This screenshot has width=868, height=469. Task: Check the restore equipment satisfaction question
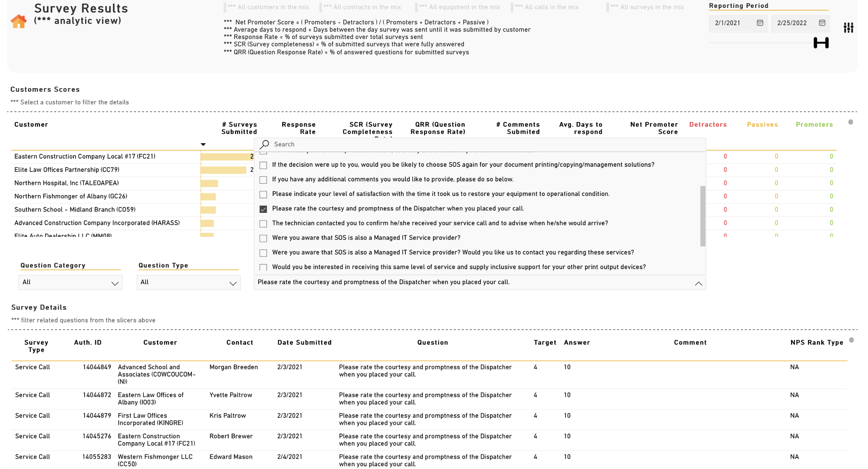coord(263,194)
